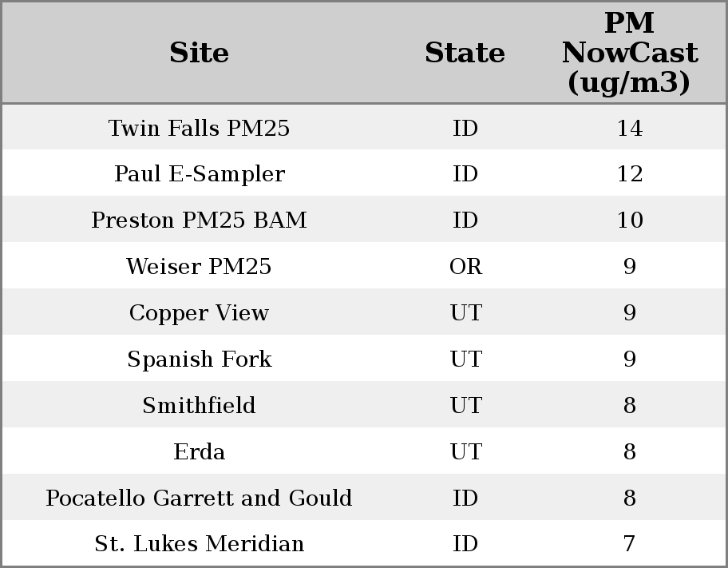The image size is (728, 568).
Task: Select St. Lukes Meridian site cell
Action: (199, 544)
